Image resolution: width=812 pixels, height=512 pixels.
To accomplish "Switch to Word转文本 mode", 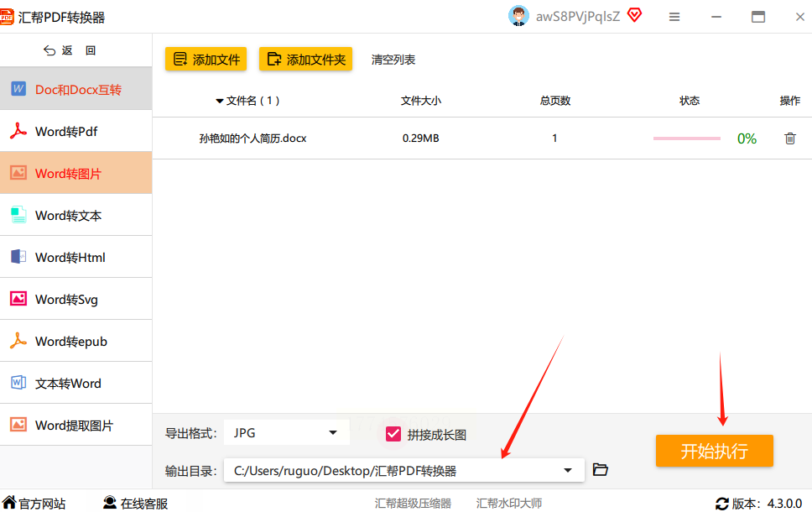I will point(76,215).
